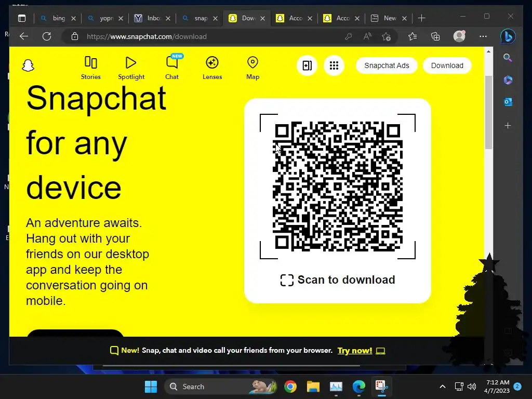Screen dimensions: 532x399
Task: Open Collections icon
Action: (435, 36)
